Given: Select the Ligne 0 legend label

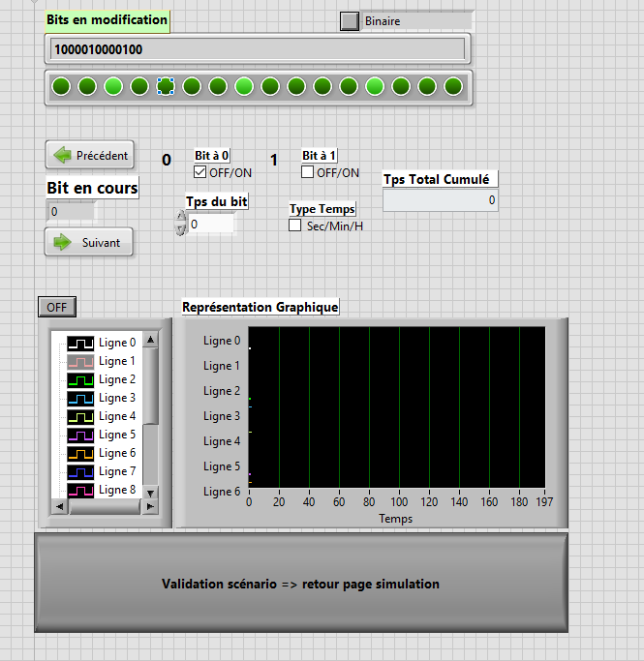Looking at the screenshot, I should tap(117, 343).
